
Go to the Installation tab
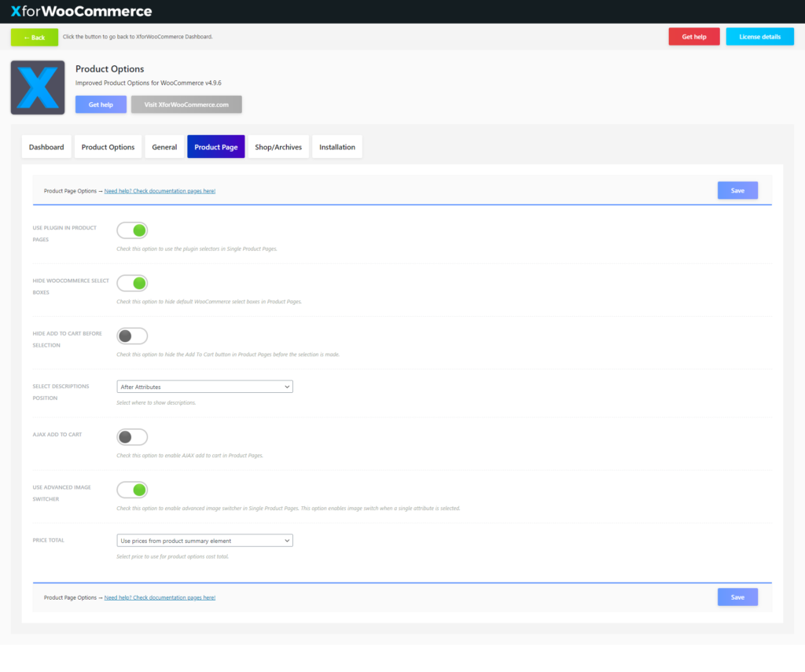coord(336,147)
